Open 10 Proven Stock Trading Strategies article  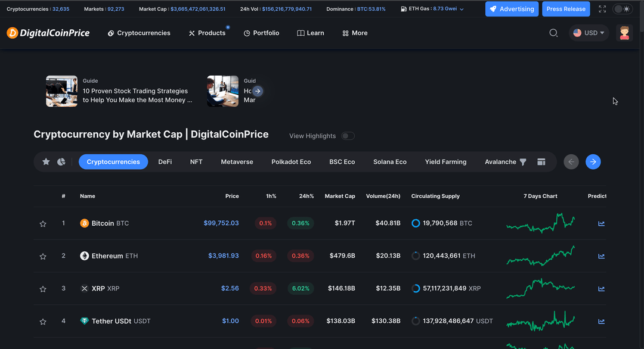point(137,95)
